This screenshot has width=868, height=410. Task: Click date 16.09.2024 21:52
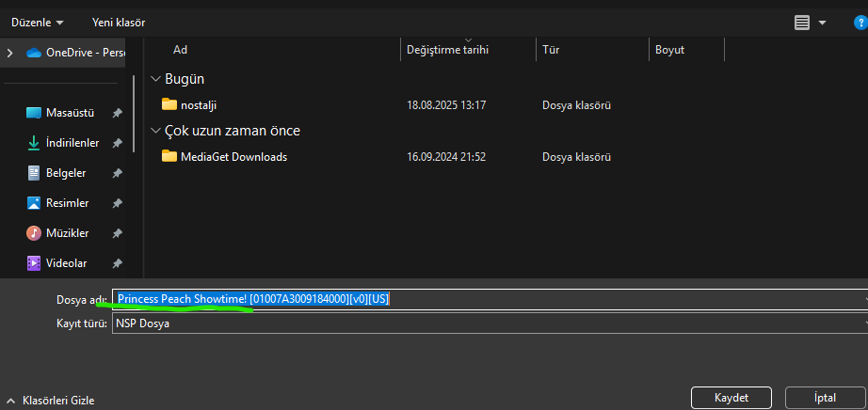tap(446, 157)
